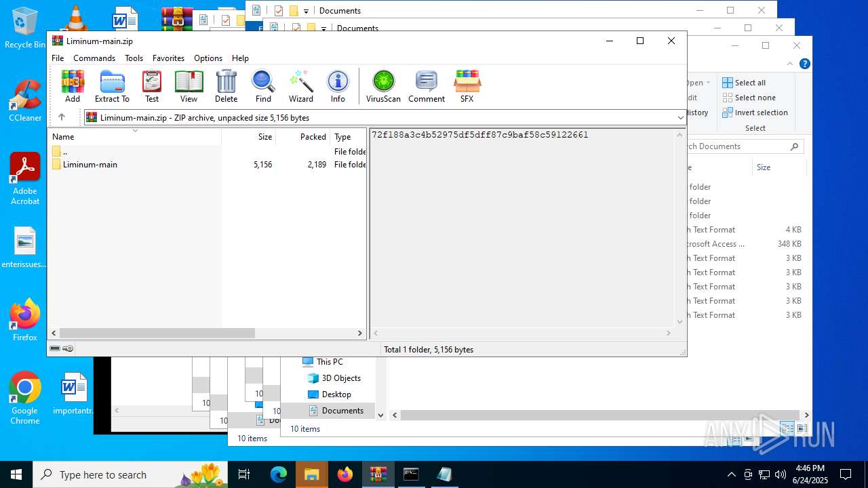Select the parent '..' folder entry
This screenshot has width=868, height=488.
(207, 151)
